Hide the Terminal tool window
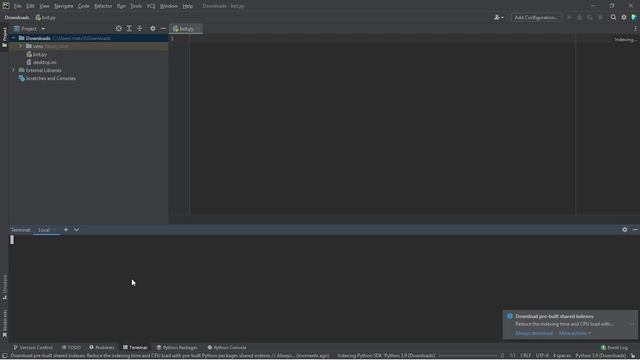The image size is (640, 360). point(635,230)
